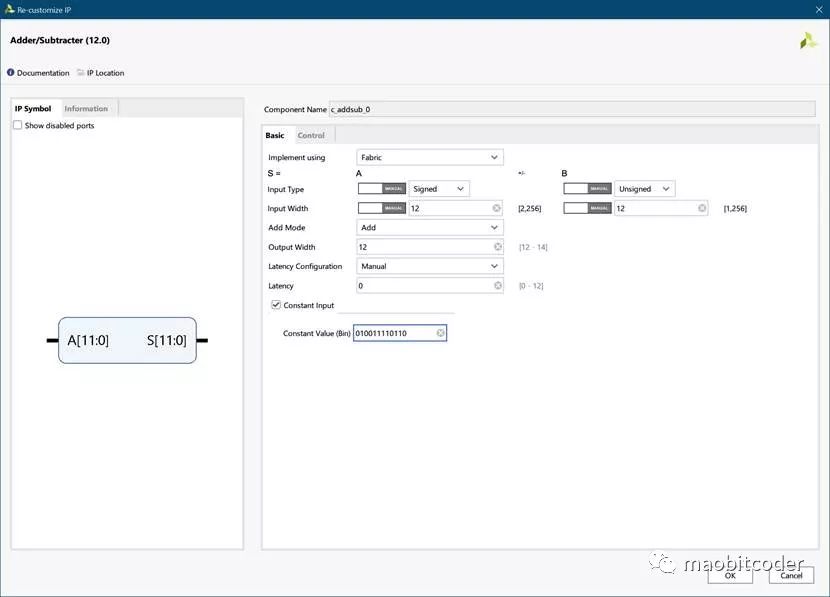Open the Implement using Fabric dropdown

pyautogui.click(x=430, y=157)
